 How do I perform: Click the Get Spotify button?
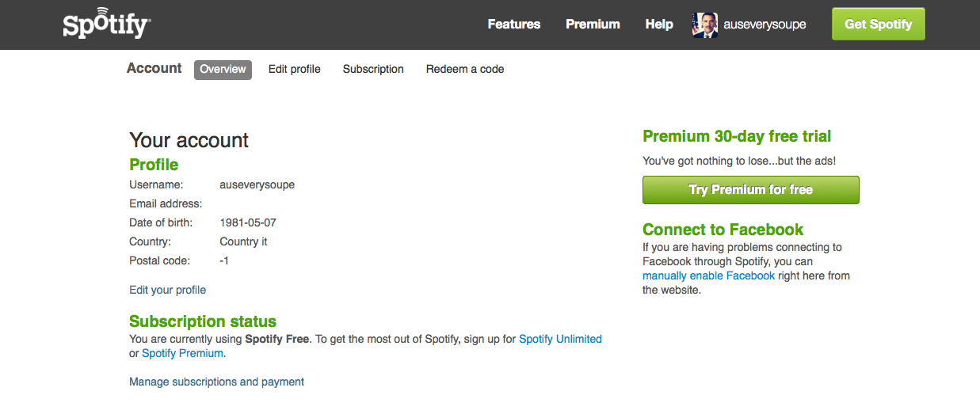pyautogui.click(x=878, y=25)
